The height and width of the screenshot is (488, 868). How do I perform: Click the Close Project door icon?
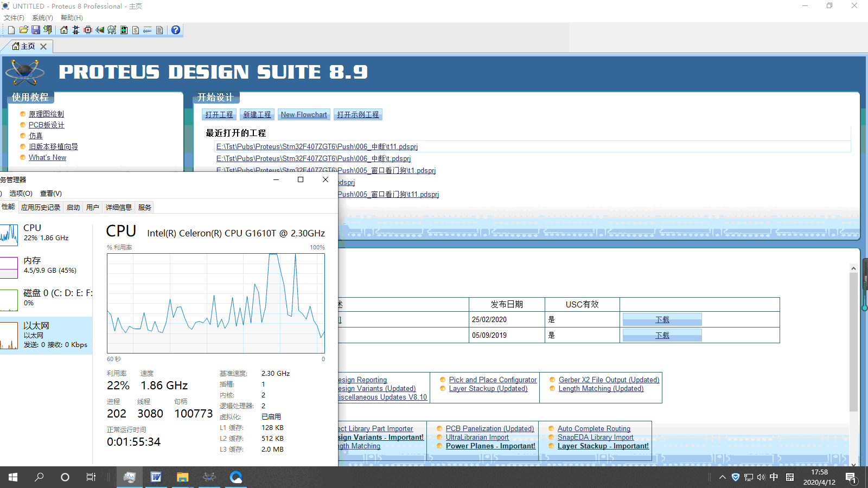point(48,30)
